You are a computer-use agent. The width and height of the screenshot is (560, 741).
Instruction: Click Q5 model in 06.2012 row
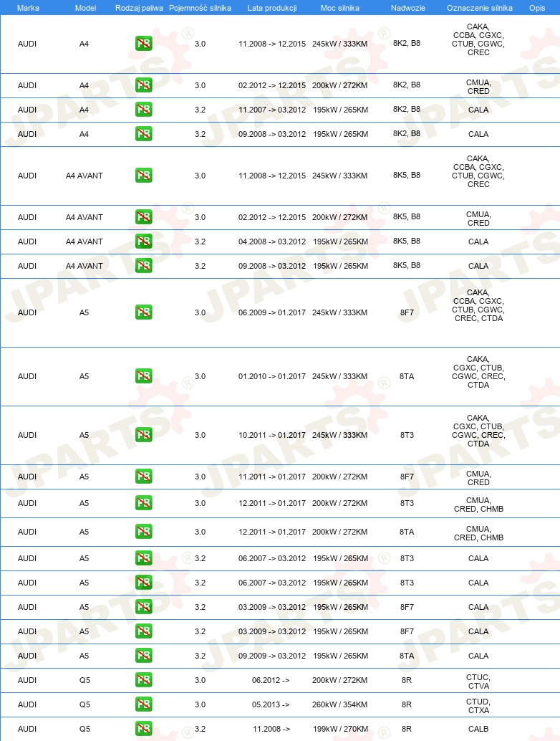[x=85, y=680]
